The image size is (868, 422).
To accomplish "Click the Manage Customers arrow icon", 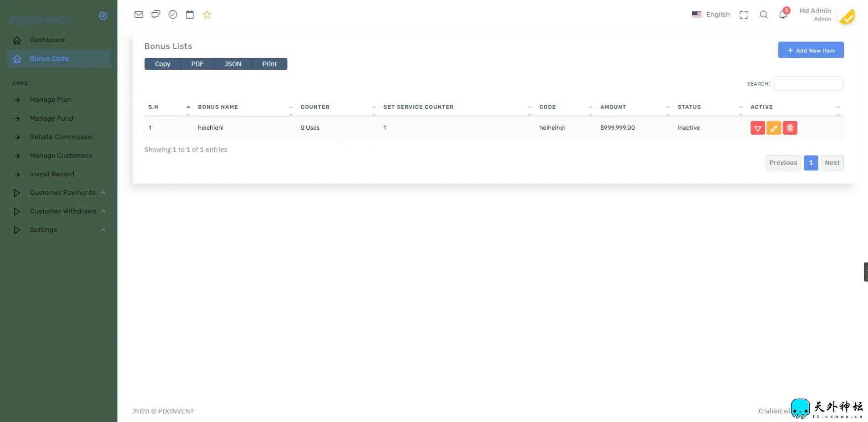I will [17, 156].
